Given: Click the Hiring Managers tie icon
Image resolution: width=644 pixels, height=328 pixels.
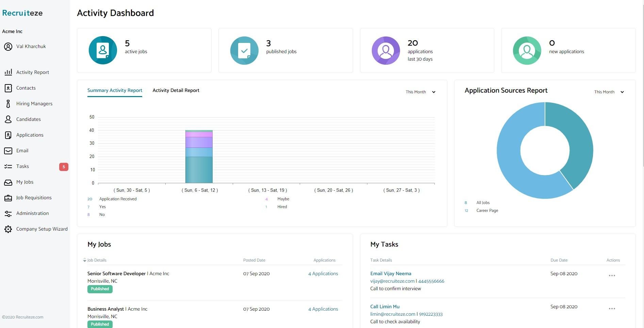Looking at the screenshot, I should [x=8, y=104].
